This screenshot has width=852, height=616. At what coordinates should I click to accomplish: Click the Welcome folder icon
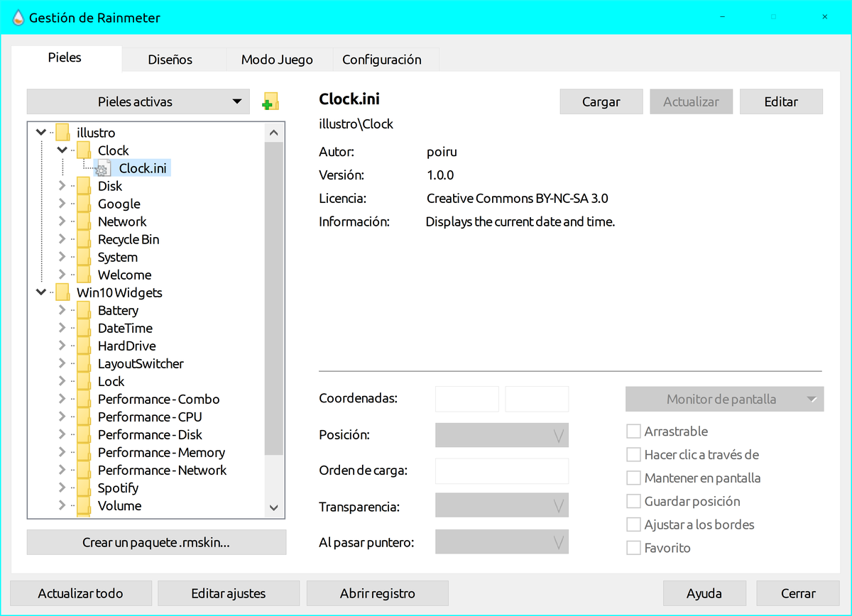84,275
